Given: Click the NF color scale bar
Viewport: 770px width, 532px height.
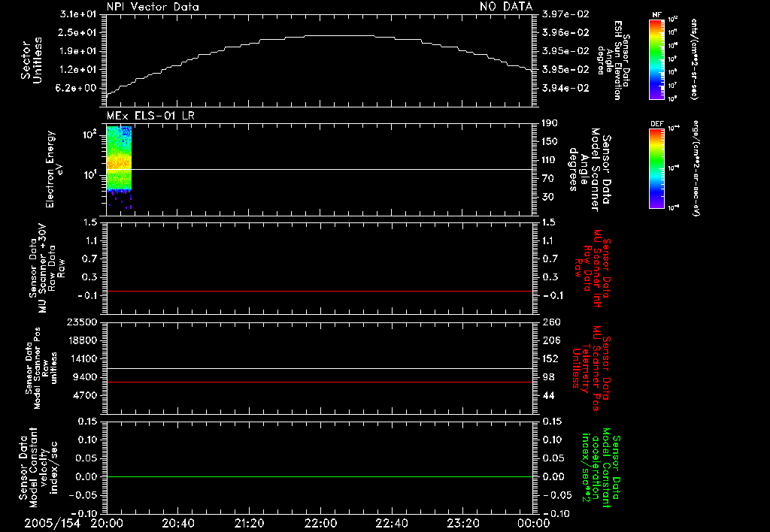Looking at the screenshot, I should point(656,59).
